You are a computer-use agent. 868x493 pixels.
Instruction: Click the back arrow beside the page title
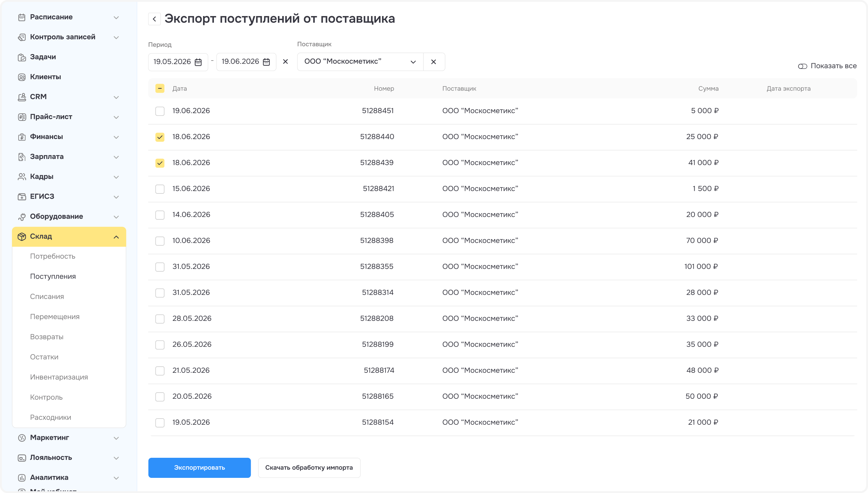click(154, 19)
